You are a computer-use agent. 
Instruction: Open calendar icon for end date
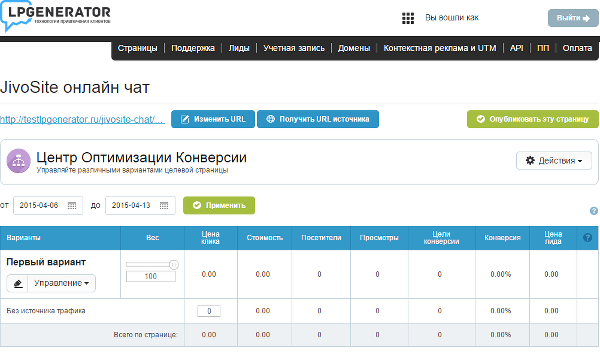tap(164, 205)
